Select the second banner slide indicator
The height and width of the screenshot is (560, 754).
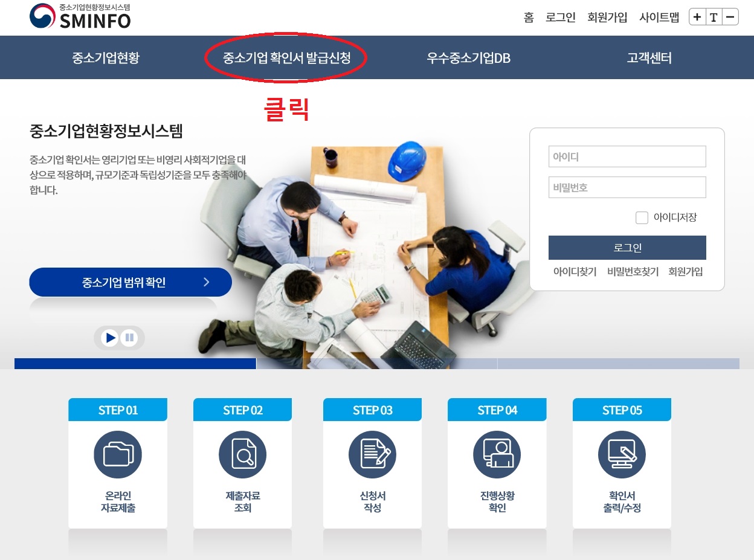(x=377, y=364)
